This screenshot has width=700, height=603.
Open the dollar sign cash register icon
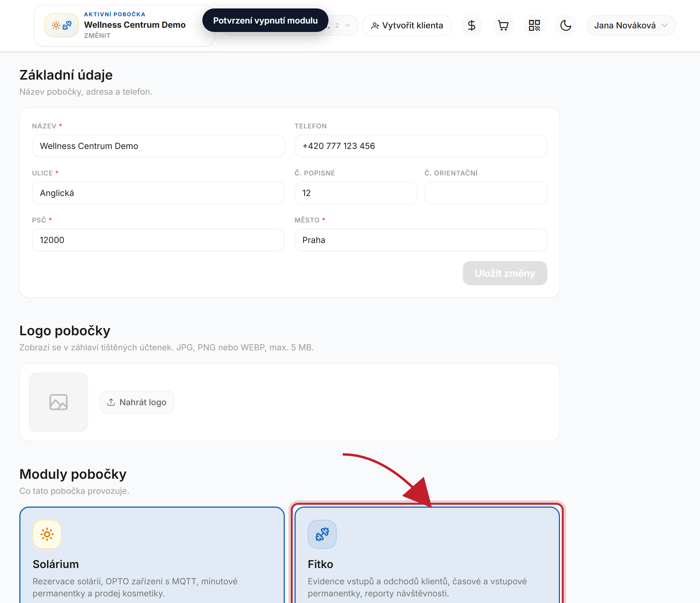point(471,25)
